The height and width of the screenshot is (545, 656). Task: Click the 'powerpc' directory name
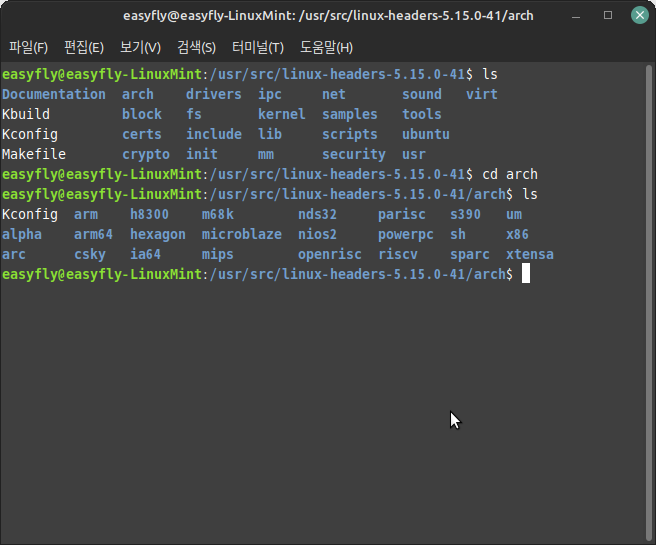coord(406,234)
